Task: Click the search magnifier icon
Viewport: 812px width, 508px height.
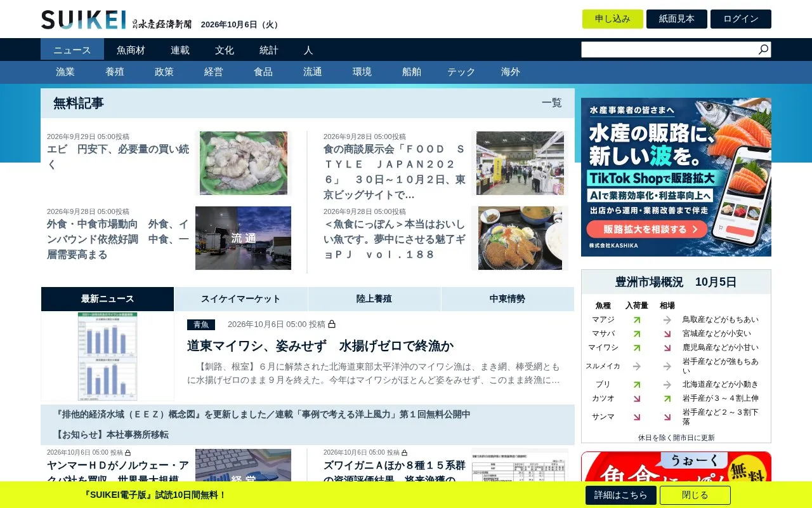Action: (x=763, y=50)
